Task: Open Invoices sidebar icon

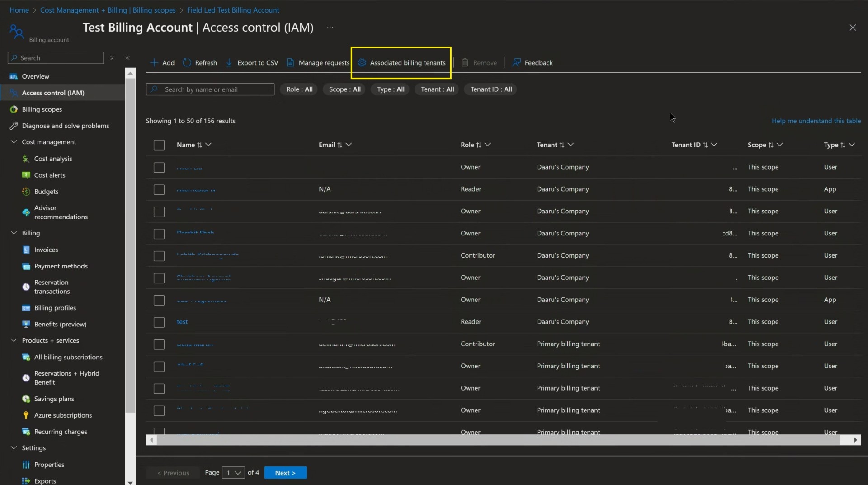Action: pos(26,250)
